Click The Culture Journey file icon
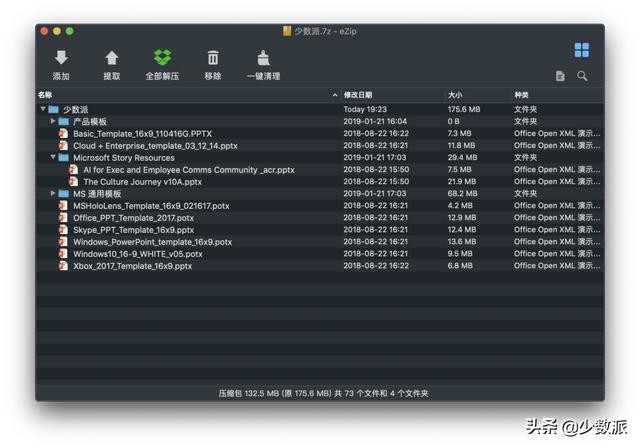Viewport: 640px width, 448px height. [73, 182]
